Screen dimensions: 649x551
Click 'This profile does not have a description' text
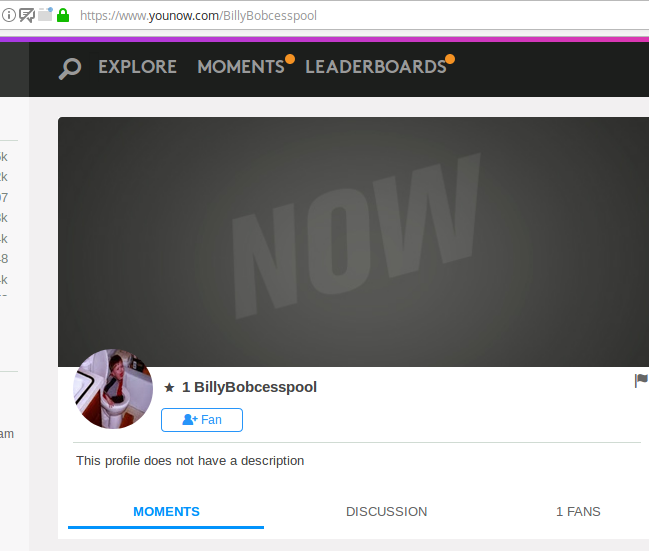190,461
